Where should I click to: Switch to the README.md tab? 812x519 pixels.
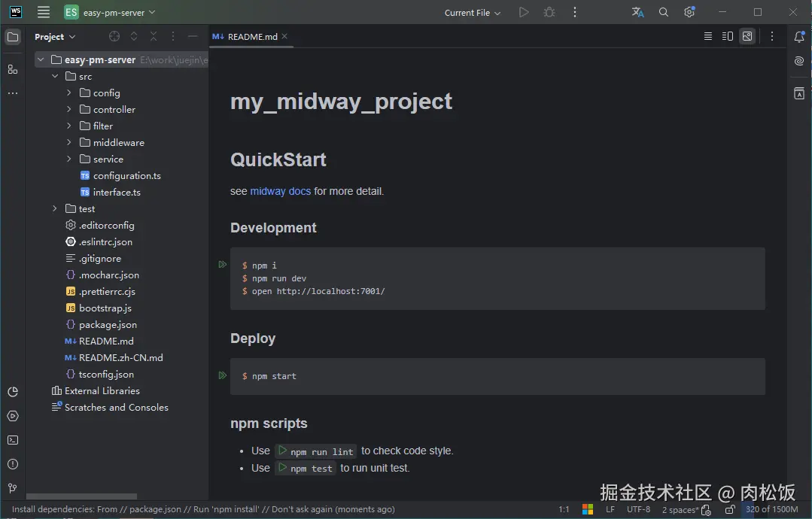pos(252,37)
